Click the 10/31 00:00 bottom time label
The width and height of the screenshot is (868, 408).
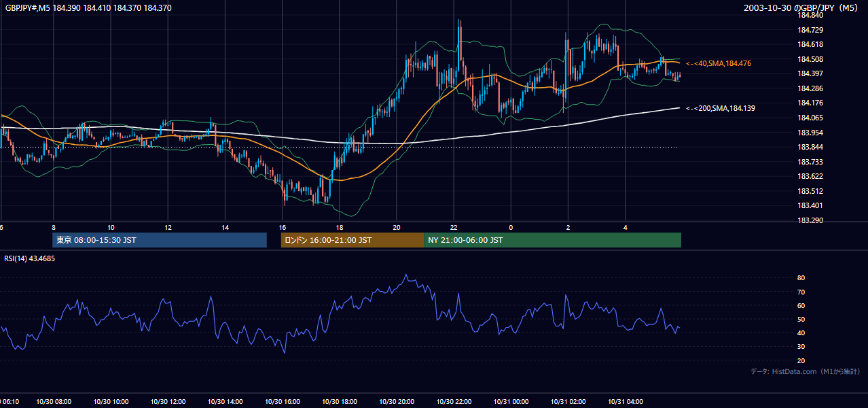pyautogui.click(x=511, y=402)
